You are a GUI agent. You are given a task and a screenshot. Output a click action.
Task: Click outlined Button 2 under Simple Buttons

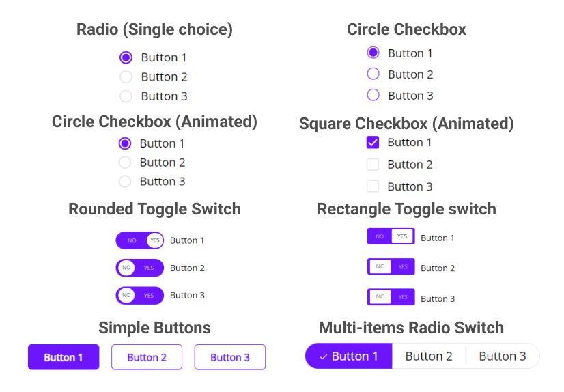click(x=147, y=357)
